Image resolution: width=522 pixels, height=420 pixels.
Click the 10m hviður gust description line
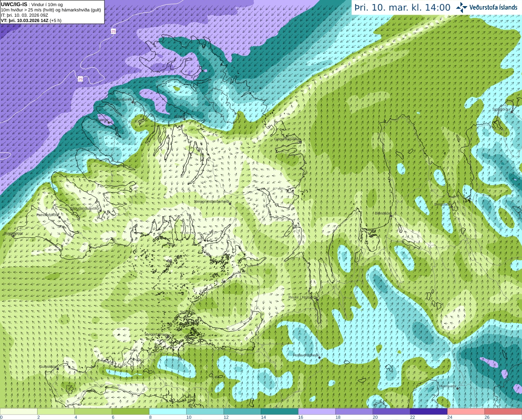(x=51, y=10)
